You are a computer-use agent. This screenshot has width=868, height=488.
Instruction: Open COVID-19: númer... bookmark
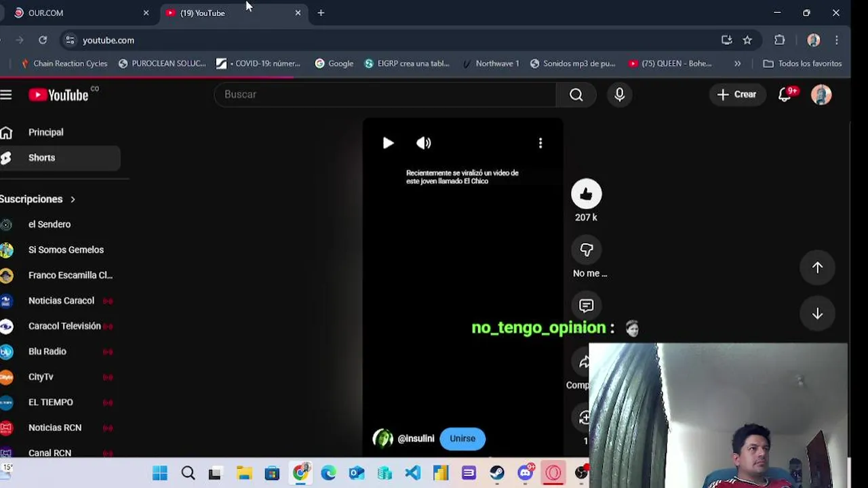click(258, 64)
